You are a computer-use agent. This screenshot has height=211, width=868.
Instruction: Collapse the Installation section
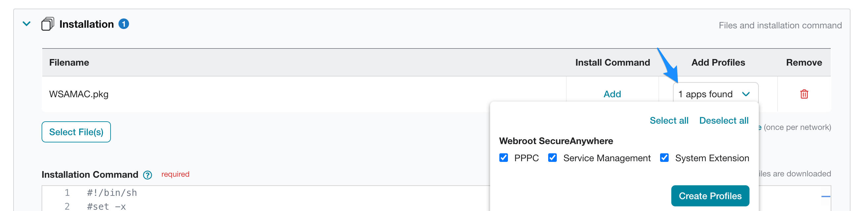tap(26, 24)
